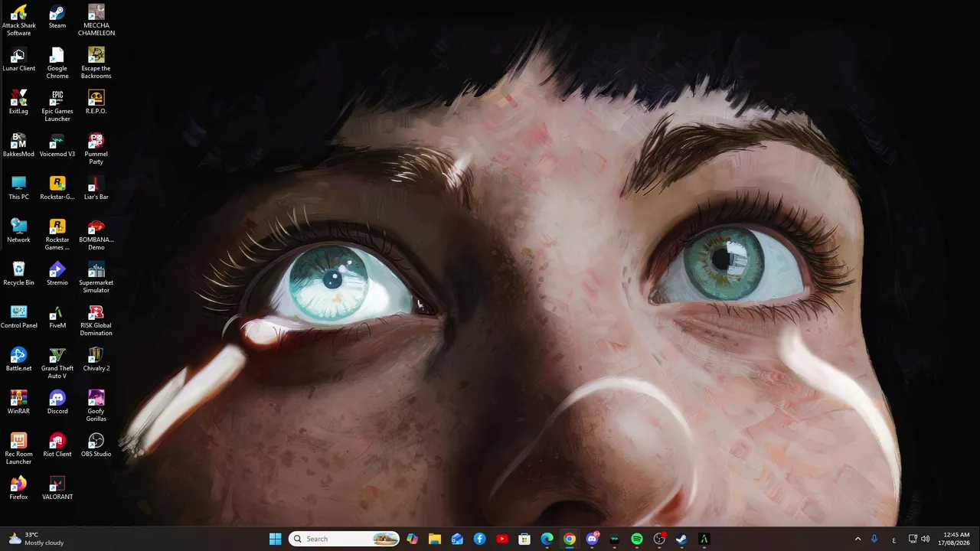Switch to Microsoft Edge on the taskbar
Viewport: 980px width, 551px height.
coord(547,539)
